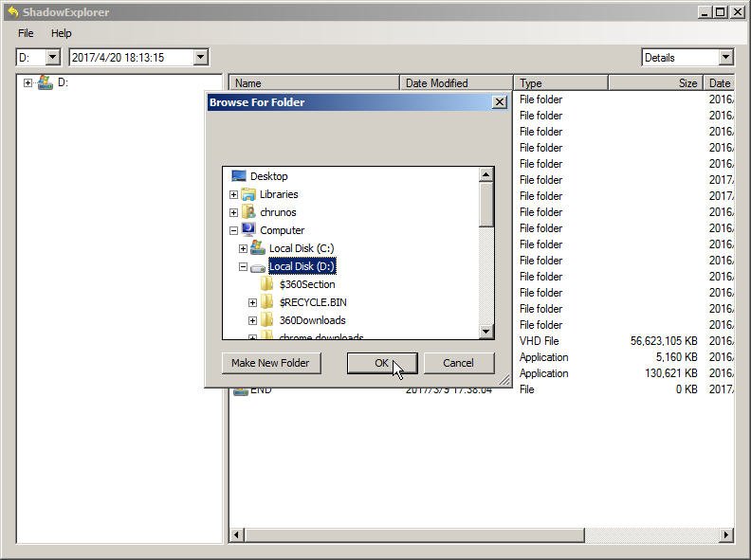The height and width of the screenshot is (560, 751).
Task: Click folder tree scrollbar down arrow
Action: pos(486,331)
